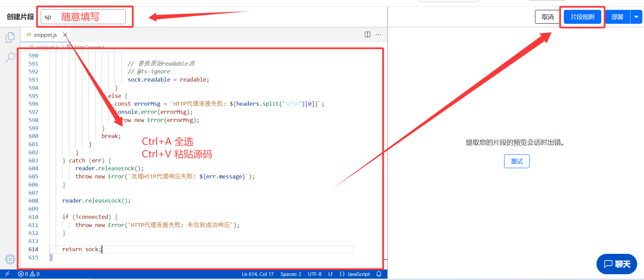Screen dimensions: 644x280
Task: Change the JavaScript language mode
Action: [x=355, y=274]
